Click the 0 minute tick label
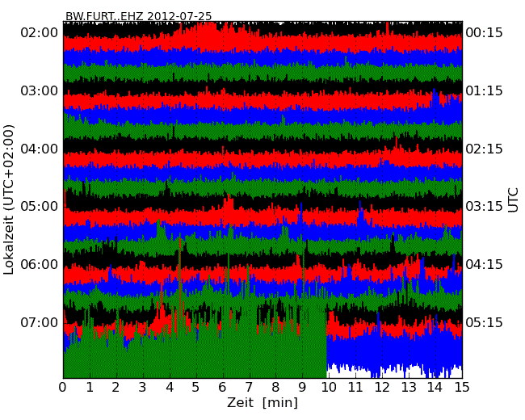525x420 pixels. 63,388
